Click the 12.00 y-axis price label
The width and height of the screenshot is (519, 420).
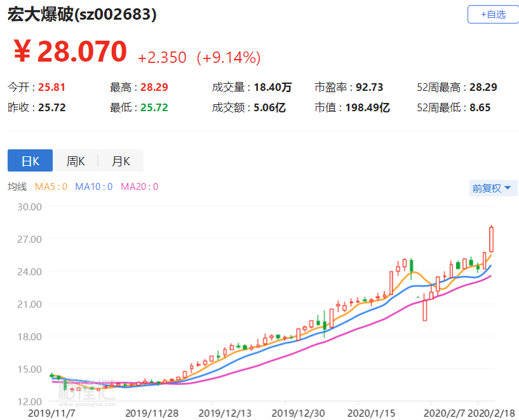tap(29, 402)
